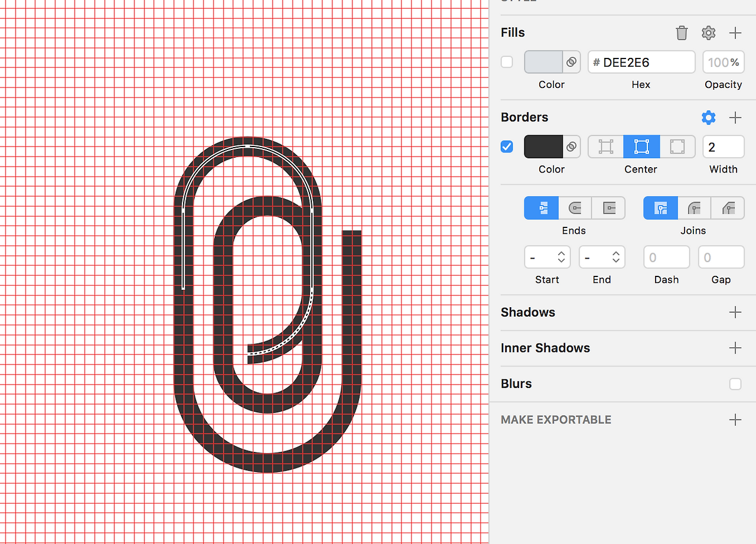
Task: Set border position to Inside
Action: 605,146
